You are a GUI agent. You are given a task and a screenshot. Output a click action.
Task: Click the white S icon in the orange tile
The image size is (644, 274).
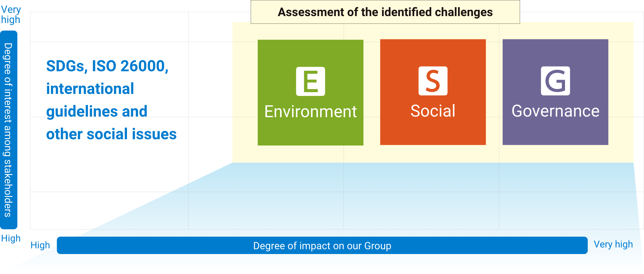433,81
